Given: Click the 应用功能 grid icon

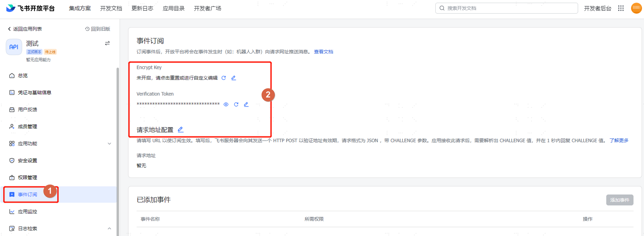Looking at the screenshot, I should coord(12,144).
